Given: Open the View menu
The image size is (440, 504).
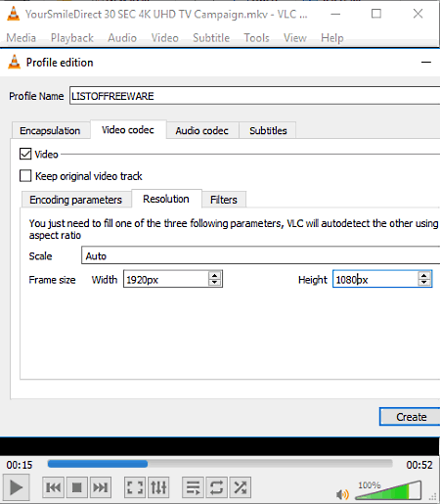Looking at the screenshot, I should point(295,38).
